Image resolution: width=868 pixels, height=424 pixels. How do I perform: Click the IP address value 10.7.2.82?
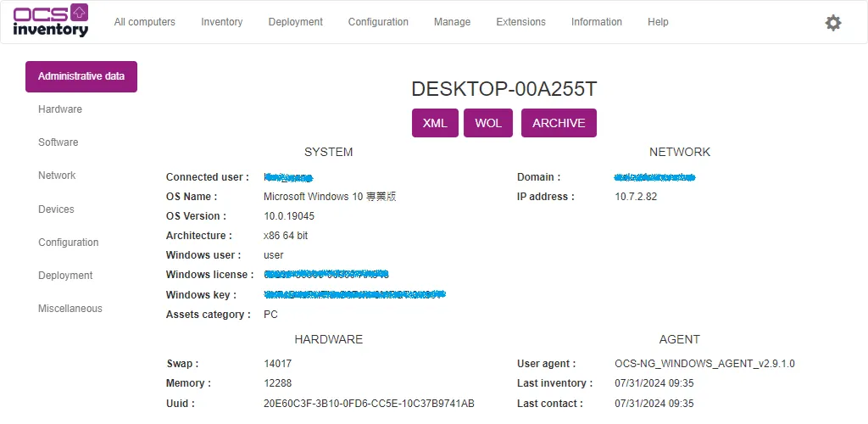[x=636, y=197]
